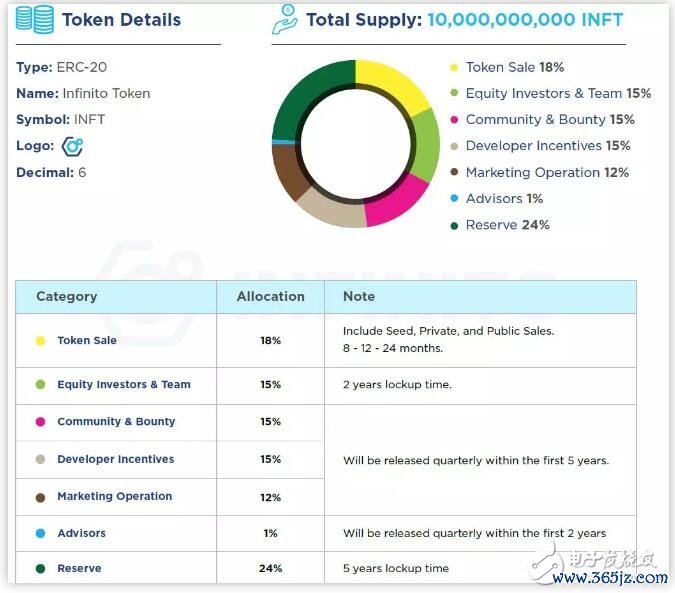Click the beige dot in Developer Incentives row
This screenshot has width=675, height=593.
point(40,459)
